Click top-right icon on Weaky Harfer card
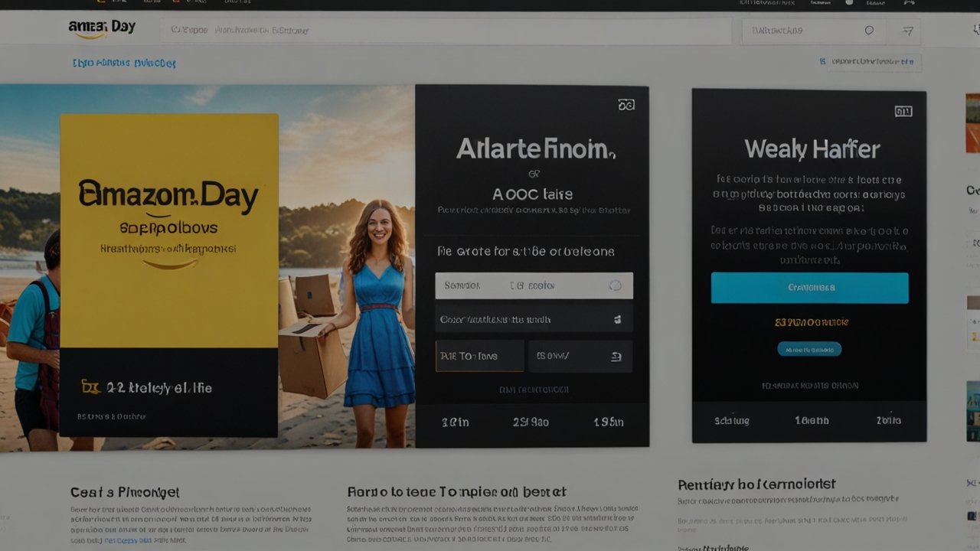This screenshot has width=980, height=551. (x=903, y=112)
